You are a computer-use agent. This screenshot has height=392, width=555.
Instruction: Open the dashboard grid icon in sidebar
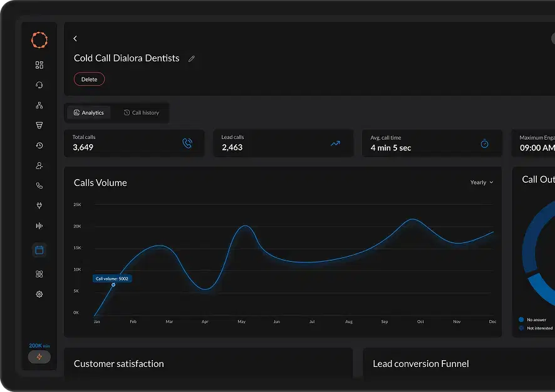[39, 65]
